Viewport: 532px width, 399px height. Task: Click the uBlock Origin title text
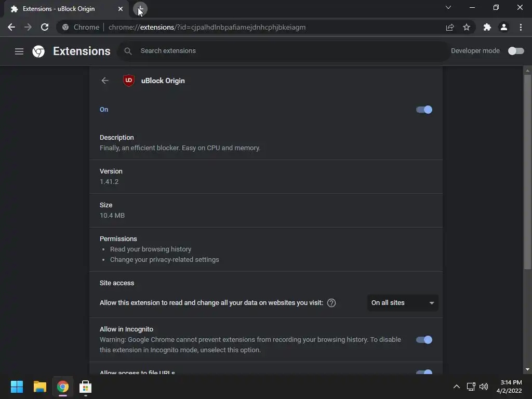(x=163, y=81)
